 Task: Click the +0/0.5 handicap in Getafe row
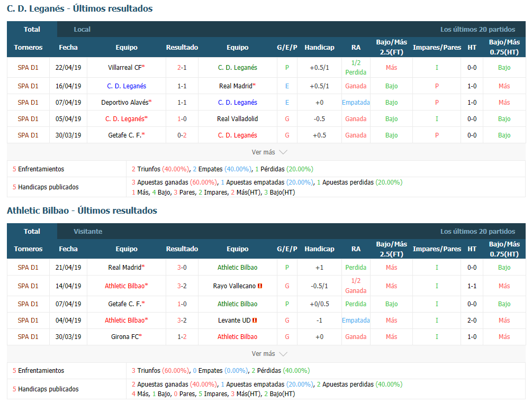(319, 304)
